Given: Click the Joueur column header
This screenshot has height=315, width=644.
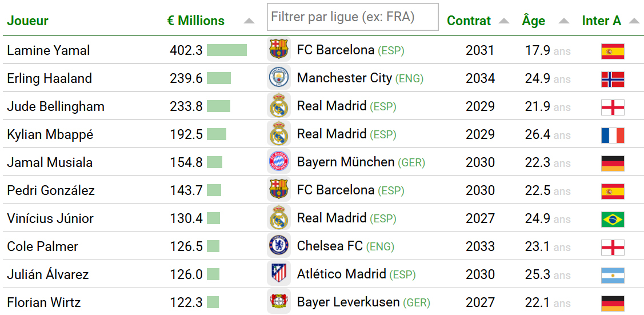Looking at the screenshot, I should (27, 21).
